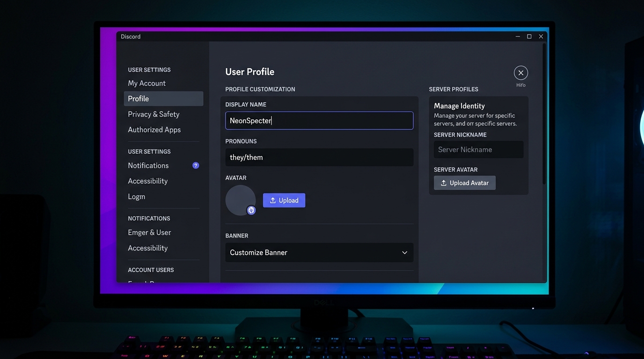Click the Upload Avatar server button
644x359 pixels.
[465, 183]
